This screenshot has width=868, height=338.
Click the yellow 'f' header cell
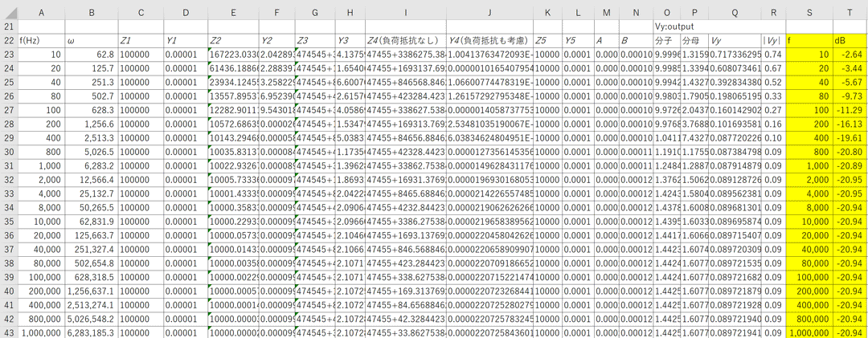[x=809, y=41]
